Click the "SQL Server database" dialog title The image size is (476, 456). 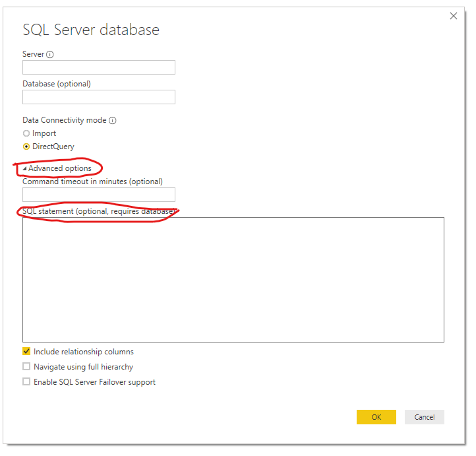click(91, 30)
